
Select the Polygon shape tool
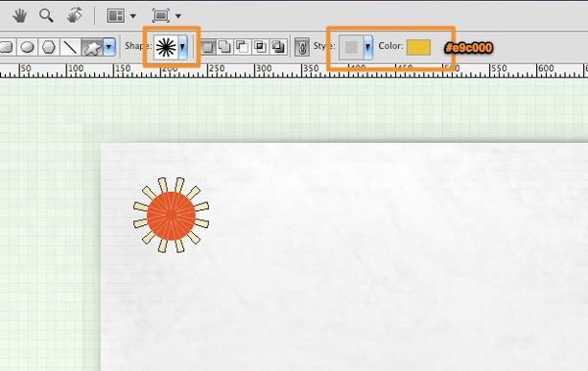point(48,47)
